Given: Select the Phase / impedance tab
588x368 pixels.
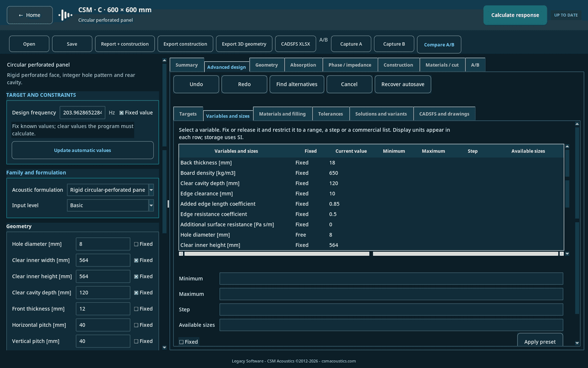Looking at the screenshot, I should coord(350,65).
